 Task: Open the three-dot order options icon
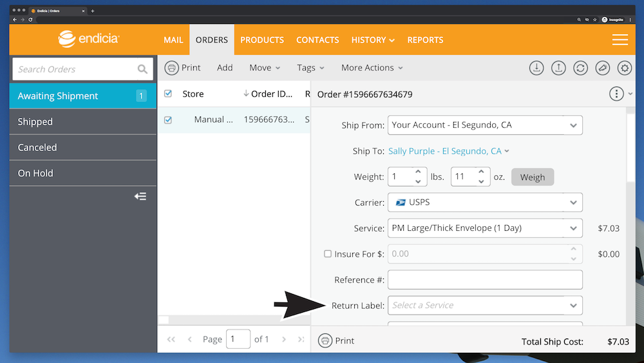coord(616,94)
